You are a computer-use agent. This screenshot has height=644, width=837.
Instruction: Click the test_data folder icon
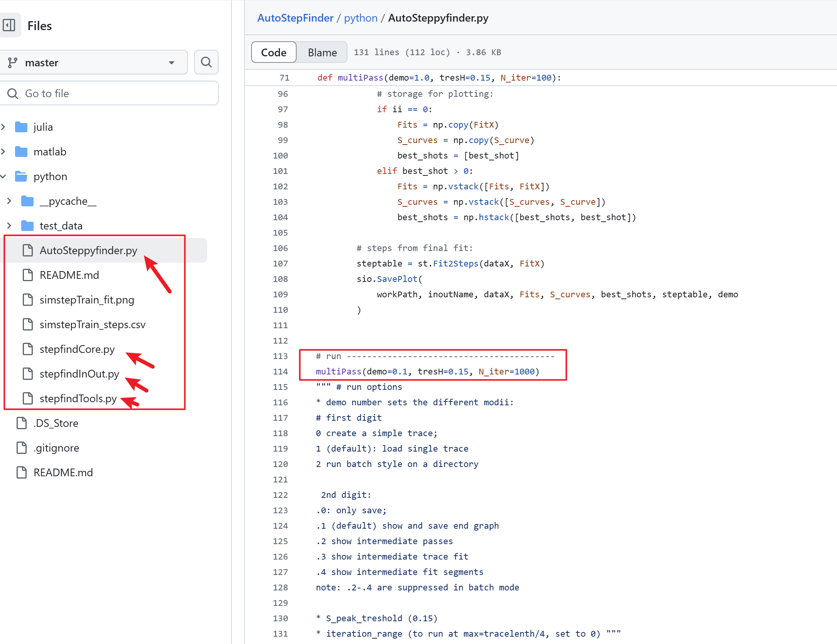pos(27,226)
